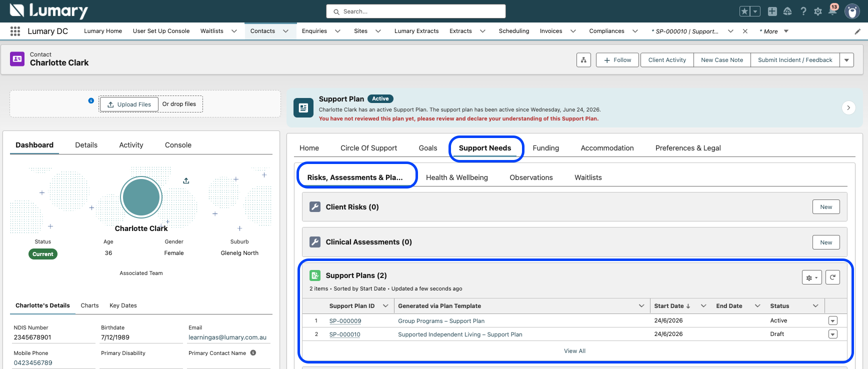Click the New Case Note button
The height and width of the screenshot is (369, 868).
click(722, 60)
